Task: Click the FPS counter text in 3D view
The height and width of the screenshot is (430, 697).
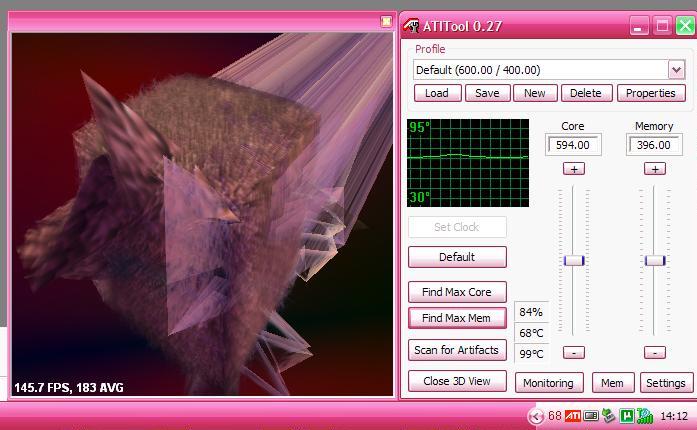Action: pyautogui.click(x=69, y=388)
